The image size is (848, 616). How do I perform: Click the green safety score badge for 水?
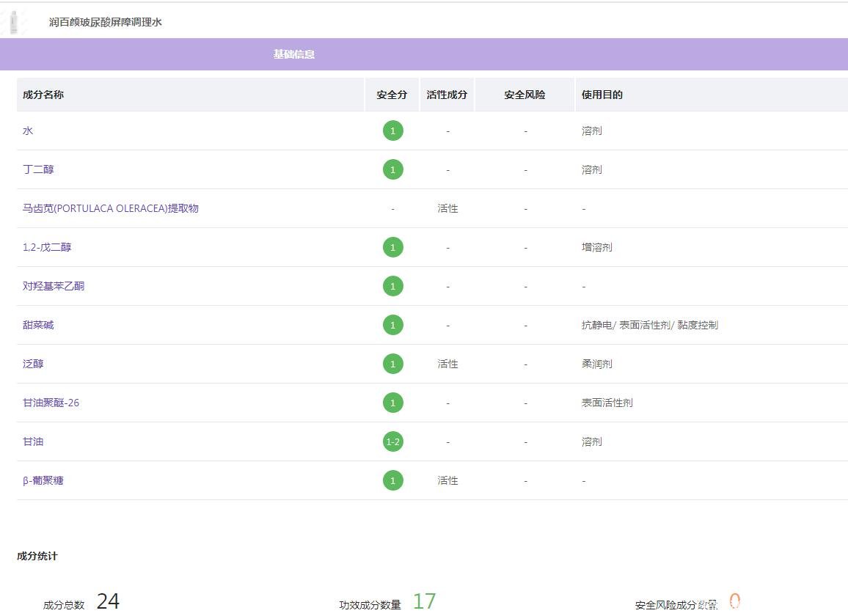(392, 131)
